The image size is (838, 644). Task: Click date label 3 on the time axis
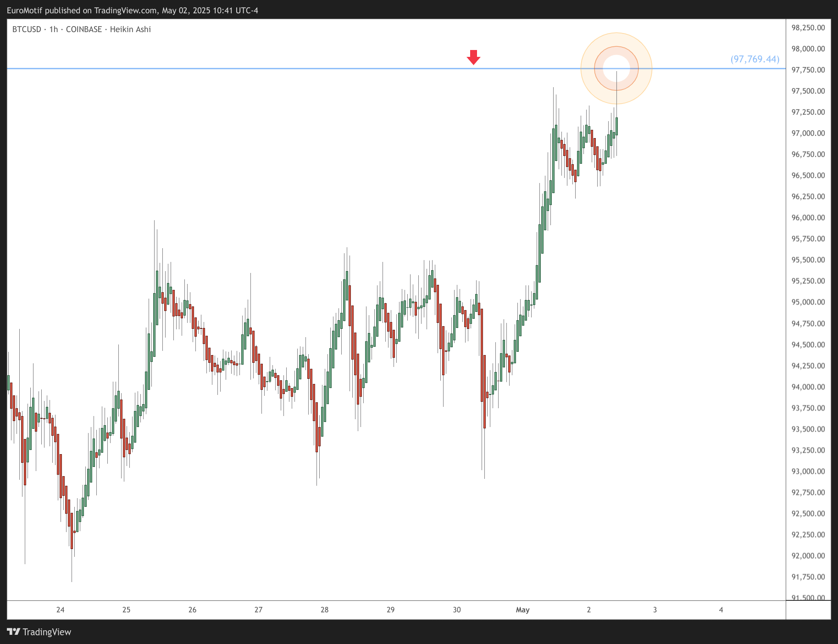click(655, 610)
